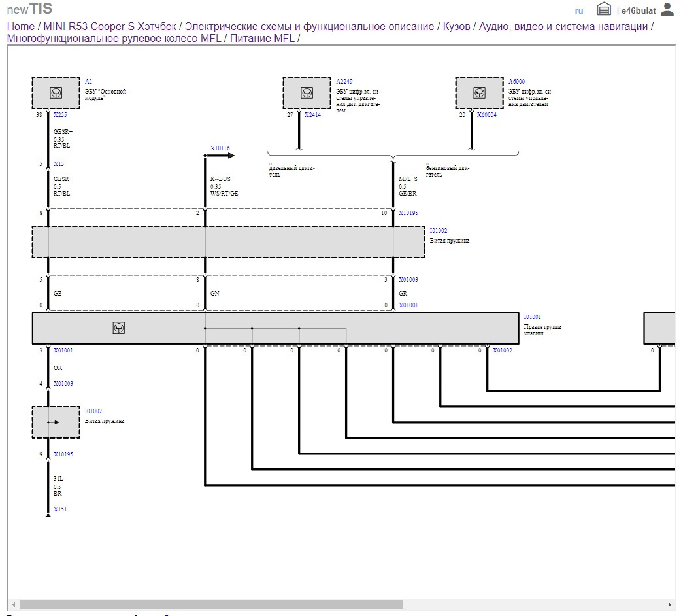Click the newTIS logo
The height and width of the screenshot is (616, 681).
(x=29, y=9)
